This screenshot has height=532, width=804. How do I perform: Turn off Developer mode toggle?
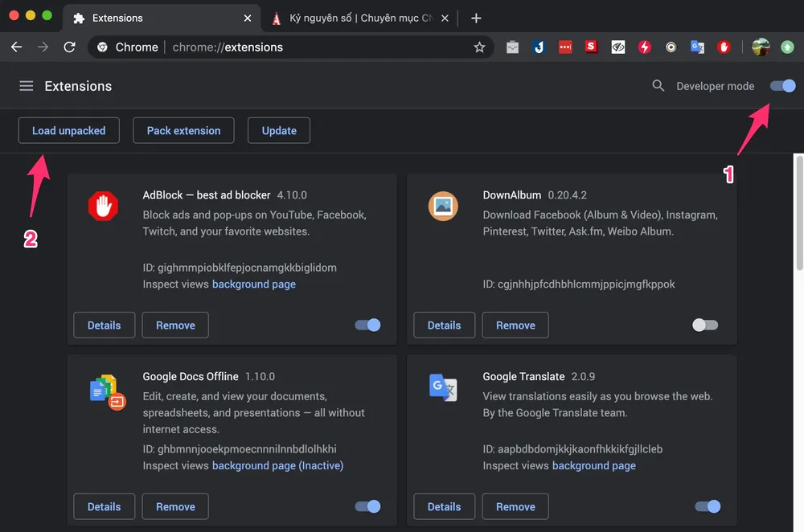pyautogui.click(x=782, y=86)
